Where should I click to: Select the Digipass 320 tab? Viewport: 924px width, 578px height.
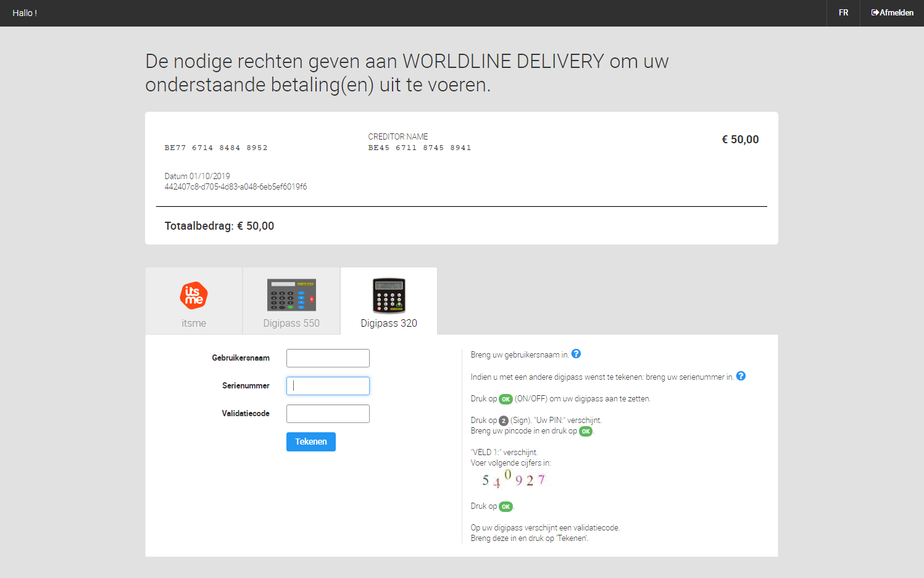pyautogui.click(x=389, y=301)
